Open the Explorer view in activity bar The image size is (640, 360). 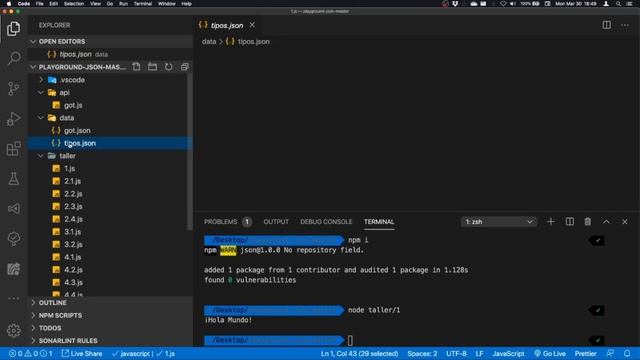point(13,29)
